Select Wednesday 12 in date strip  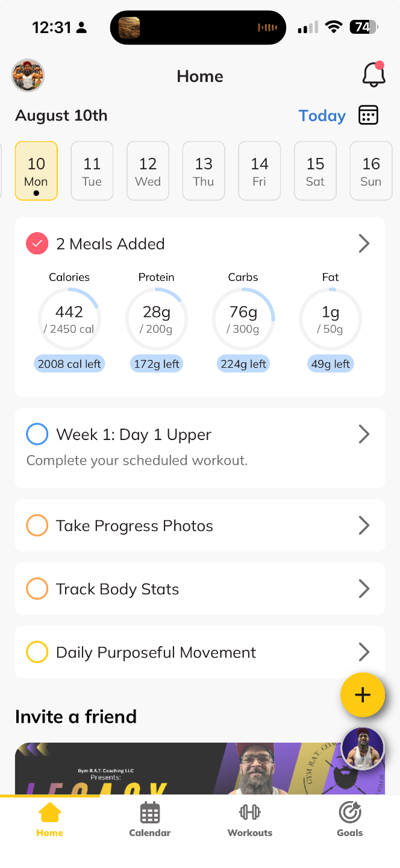[x=148, y=171]
